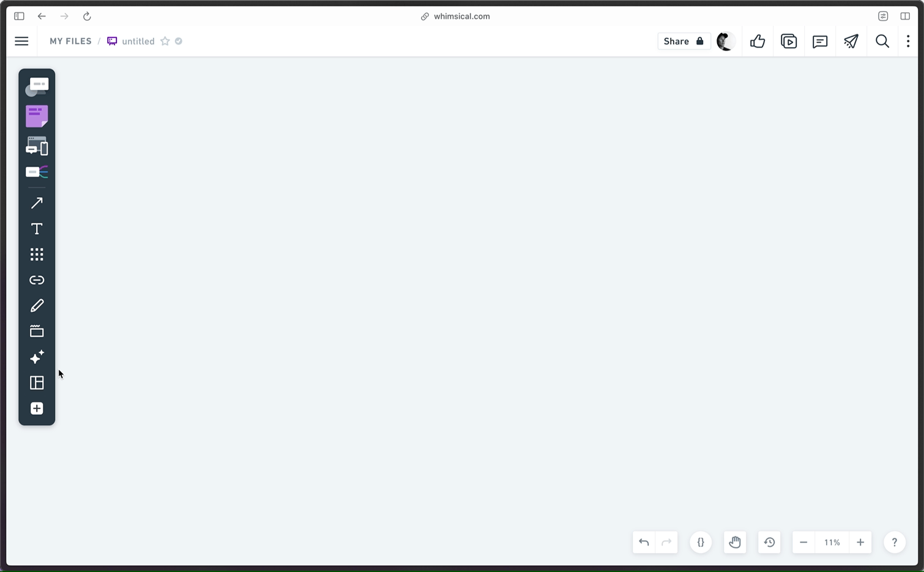The image size is (924, 572).
Task: Start presentation mode
Action: point(789,41)
